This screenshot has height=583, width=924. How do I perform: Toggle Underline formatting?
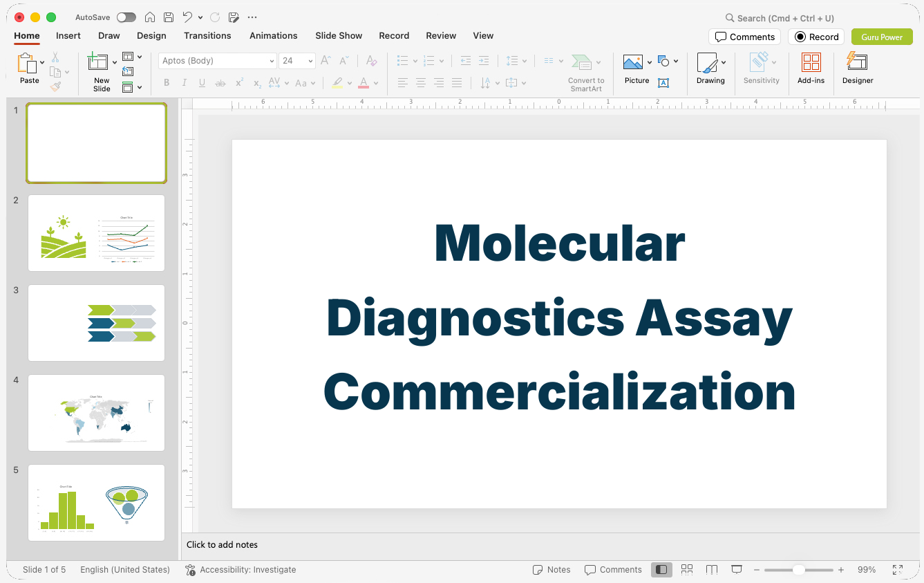202,83
